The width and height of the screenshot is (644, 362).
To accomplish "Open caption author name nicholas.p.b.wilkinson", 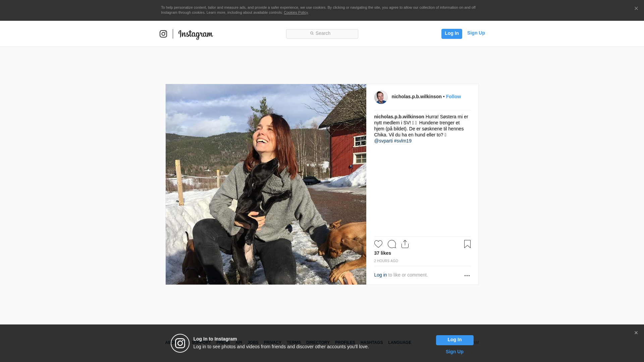I will [399, 117].
